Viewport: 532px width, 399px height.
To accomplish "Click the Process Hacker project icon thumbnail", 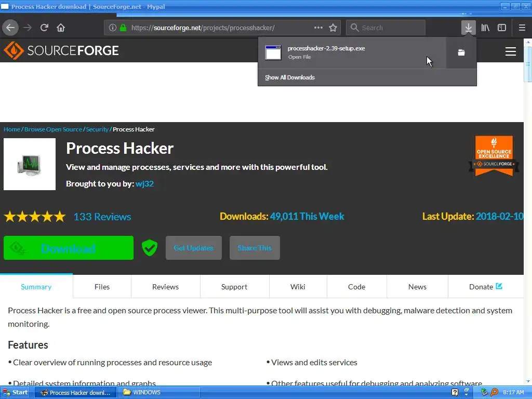I will 30,164.
